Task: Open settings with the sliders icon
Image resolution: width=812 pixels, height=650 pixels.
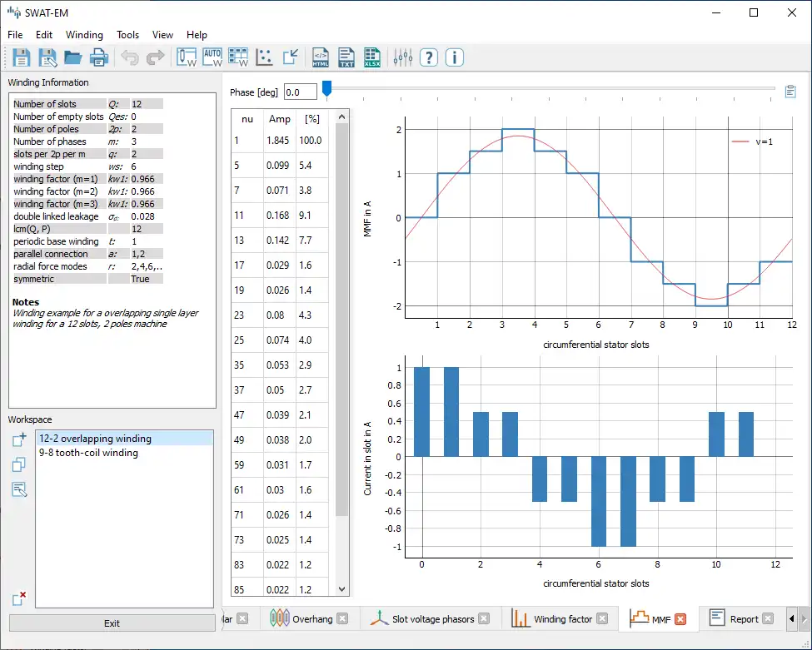Action: point(403,57)
